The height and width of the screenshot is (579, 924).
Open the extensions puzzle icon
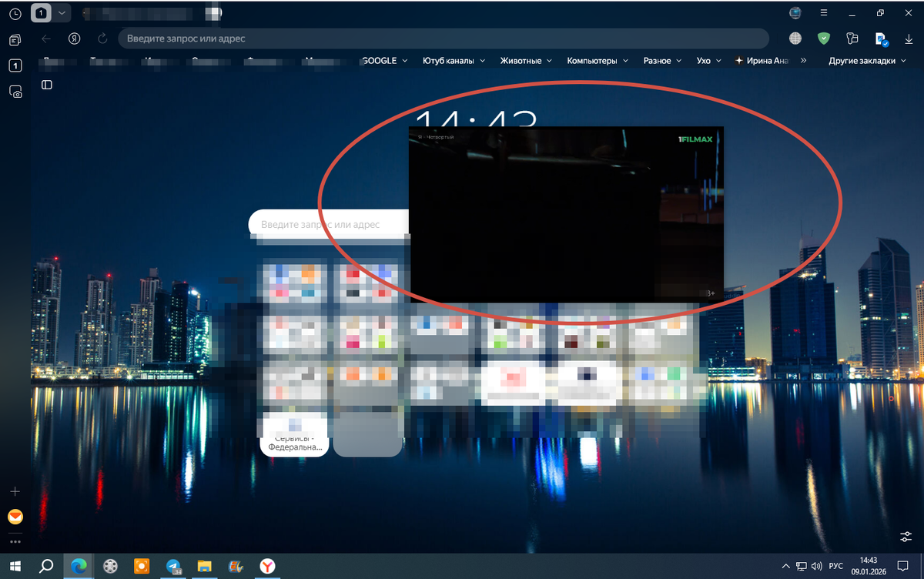[852, 38]
